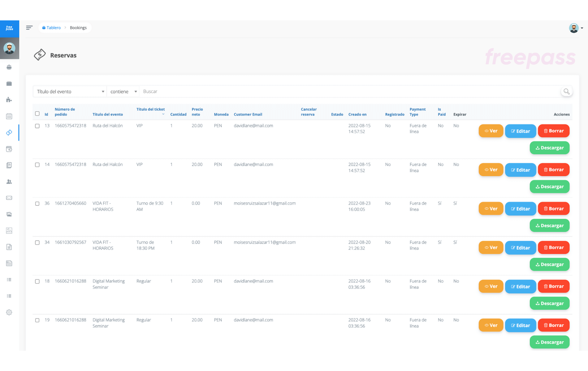The height and width of the screenshot is (371, 588).
Task: Toggle the sidebar with the hamburger icon
Action: 29,28
